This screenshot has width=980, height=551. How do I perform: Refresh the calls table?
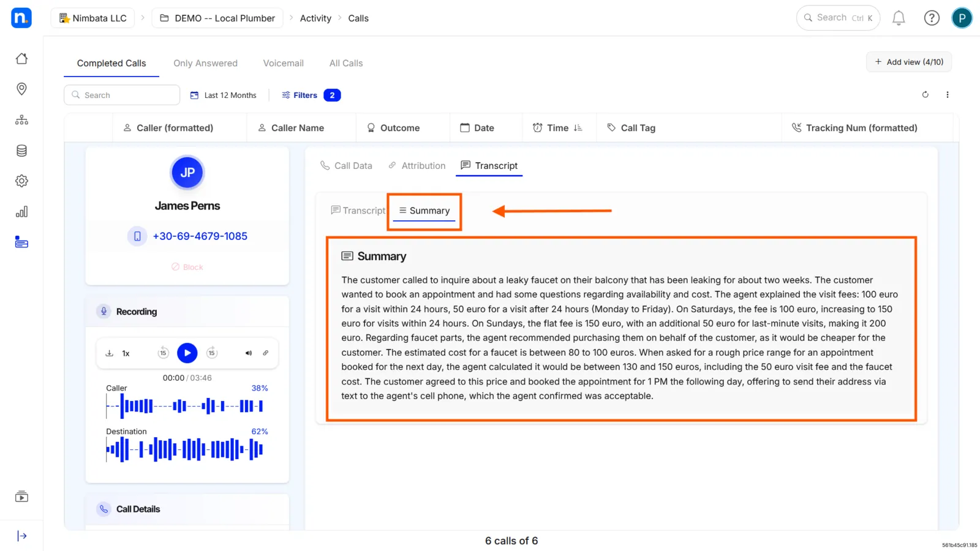(x=925, y=95)
